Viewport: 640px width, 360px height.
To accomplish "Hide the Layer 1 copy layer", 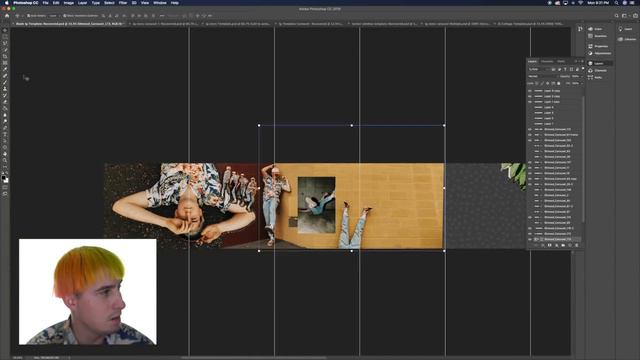I will [530, 102].
